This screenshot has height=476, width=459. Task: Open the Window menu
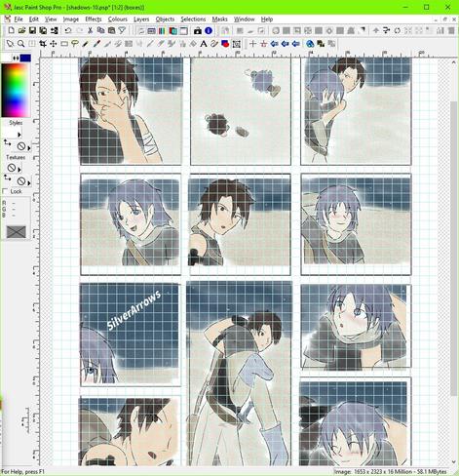(x=245, y=20)
